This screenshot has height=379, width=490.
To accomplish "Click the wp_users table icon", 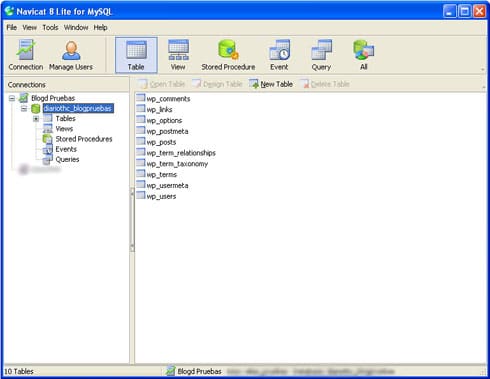I will coord(141,196).
